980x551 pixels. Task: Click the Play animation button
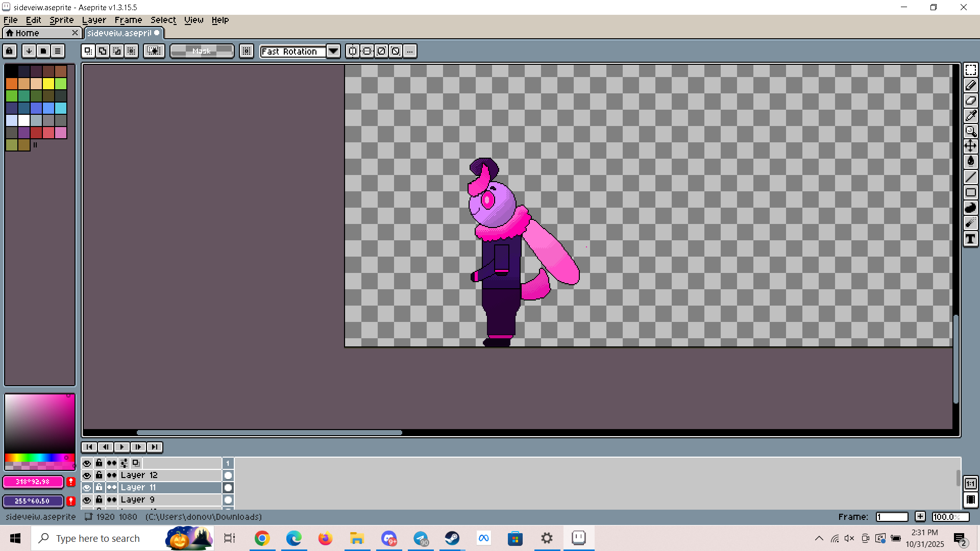click(x=121, y=447)
